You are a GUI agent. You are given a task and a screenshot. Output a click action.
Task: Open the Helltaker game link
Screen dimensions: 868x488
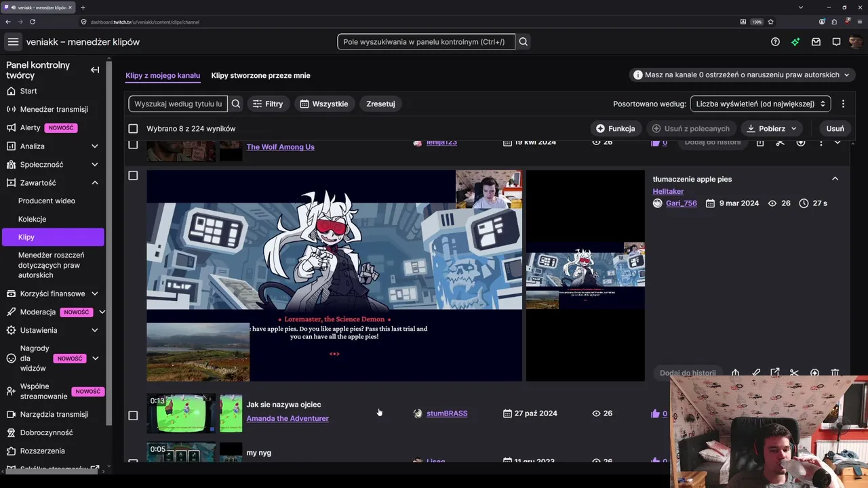668,191
